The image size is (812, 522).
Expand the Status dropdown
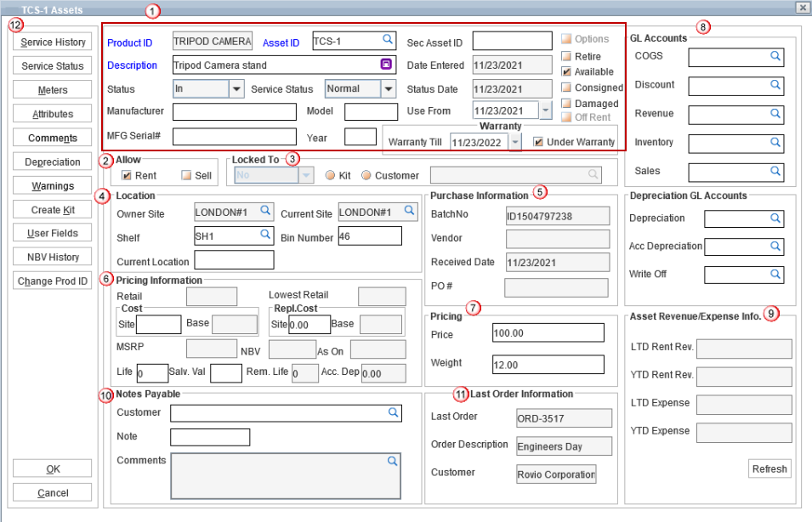[x=237, y=88]
